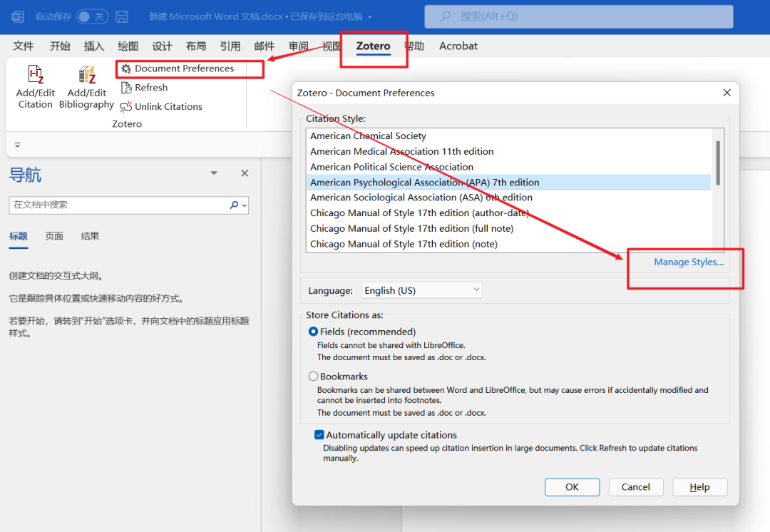770x532 pixels.
Task: Switch to the 插入 ribbon tab
Action: 94,46
